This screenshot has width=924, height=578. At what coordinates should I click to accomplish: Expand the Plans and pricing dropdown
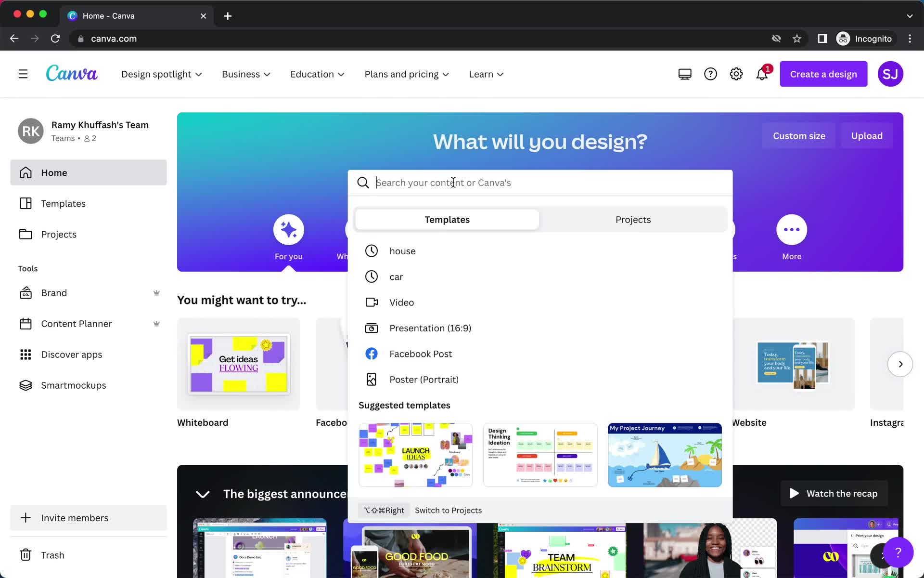pos(408,74)
